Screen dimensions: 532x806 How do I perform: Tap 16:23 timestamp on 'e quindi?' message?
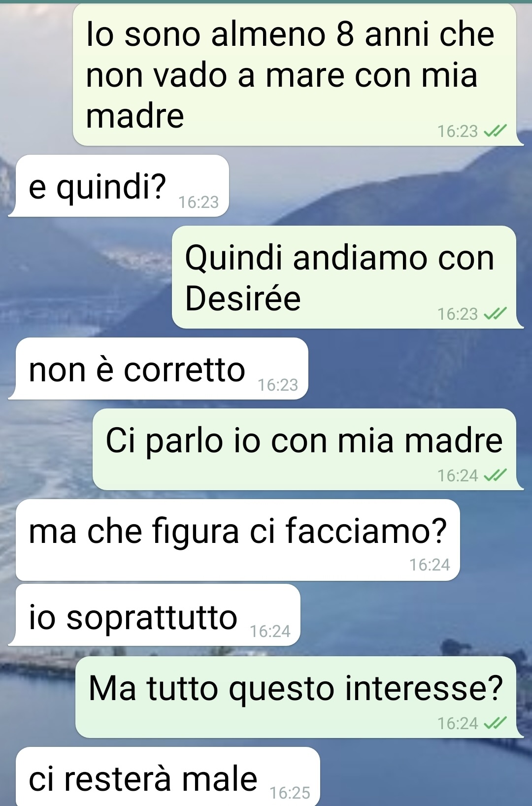[x=199, y=202]
